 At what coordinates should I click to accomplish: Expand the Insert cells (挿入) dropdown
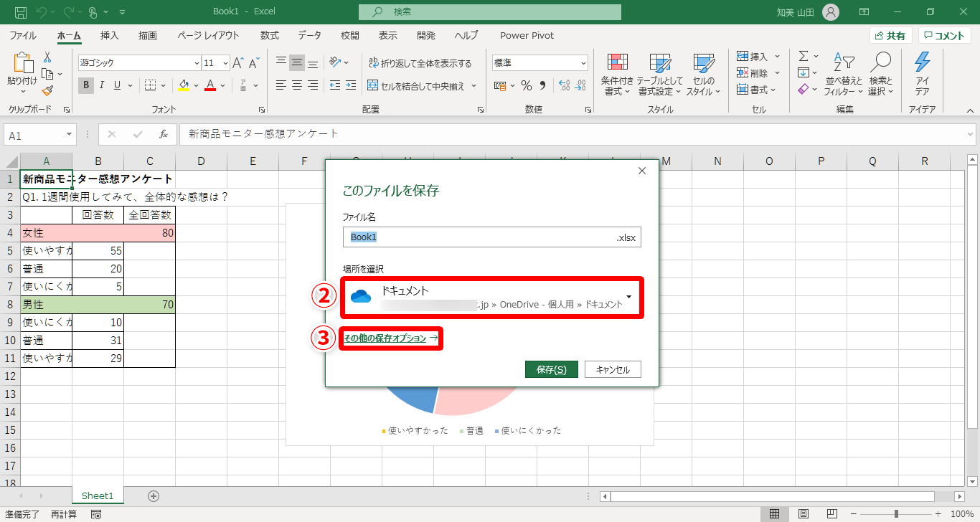point(778,57)
